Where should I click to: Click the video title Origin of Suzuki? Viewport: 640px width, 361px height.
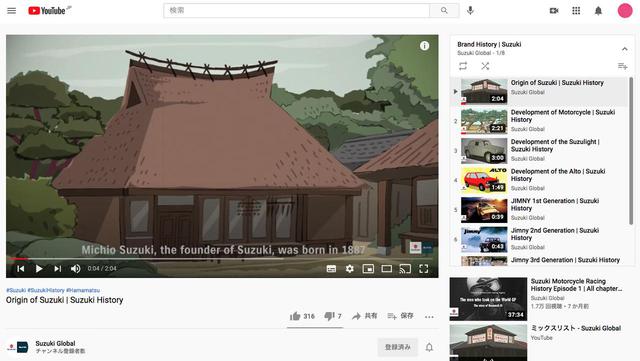point(64,300)
